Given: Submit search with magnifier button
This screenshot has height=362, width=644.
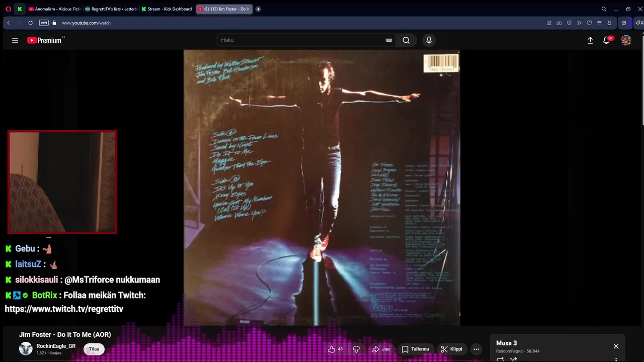Looking at the screenshot, I should point(406,40).
